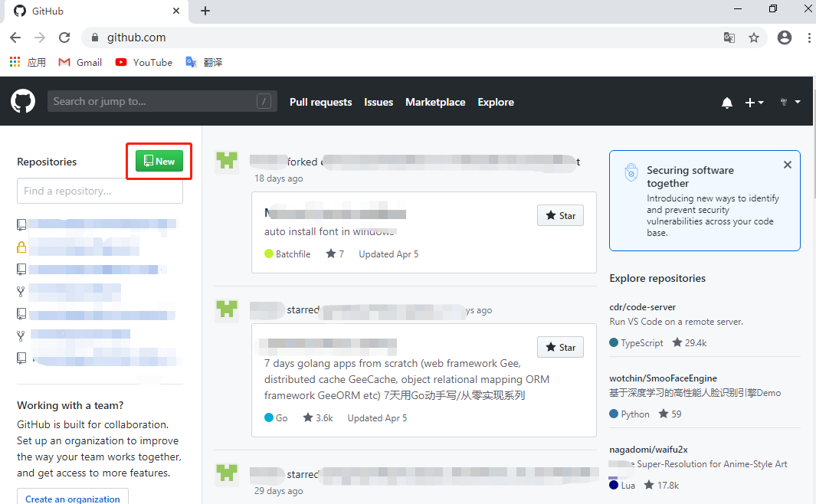Click the lock icon of private repository
The image size is (816, 504).
pyautogui.click(x=21, y=247)
